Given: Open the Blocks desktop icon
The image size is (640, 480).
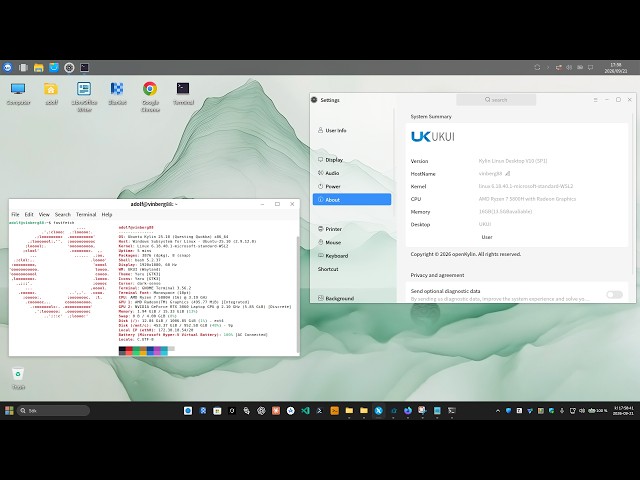Looking at the screenshot, I should click(117, 94).
